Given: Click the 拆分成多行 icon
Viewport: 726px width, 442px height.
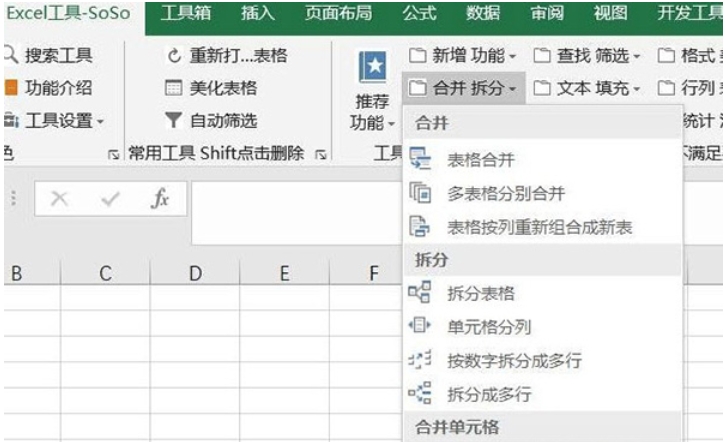Looking at the screenshot, I should (420, 393).
